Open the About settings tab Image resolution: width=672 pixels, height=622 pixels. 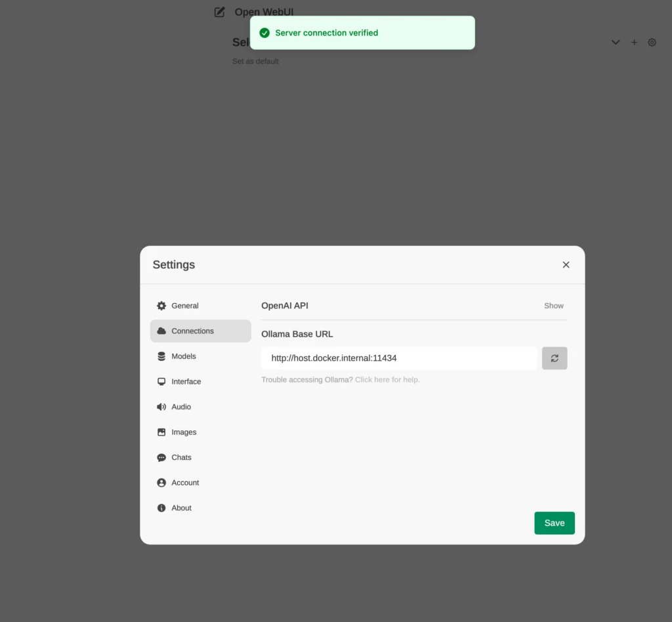pos(200,508)
